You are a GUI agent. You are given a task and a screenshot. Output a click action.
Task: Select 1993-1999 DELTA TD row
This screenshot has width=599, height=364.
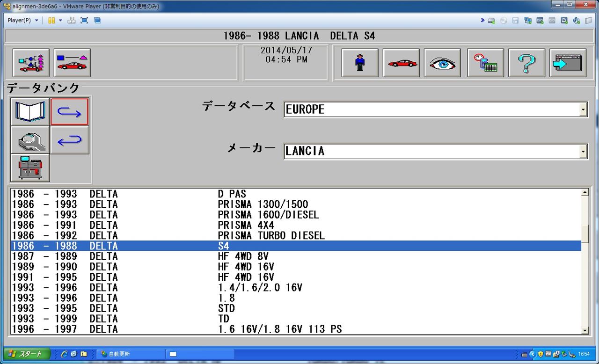296,319
